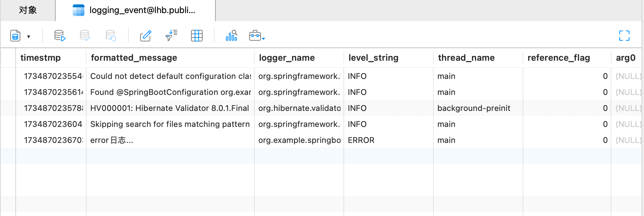Open the chart analysis icon
This screenshot has height=216, width=644.
click(x=231, y=36)
